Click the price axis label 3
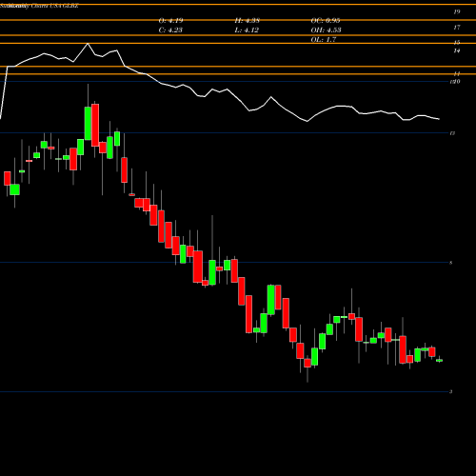Viewport: 476px width, 476px height. tap(451, 392)
